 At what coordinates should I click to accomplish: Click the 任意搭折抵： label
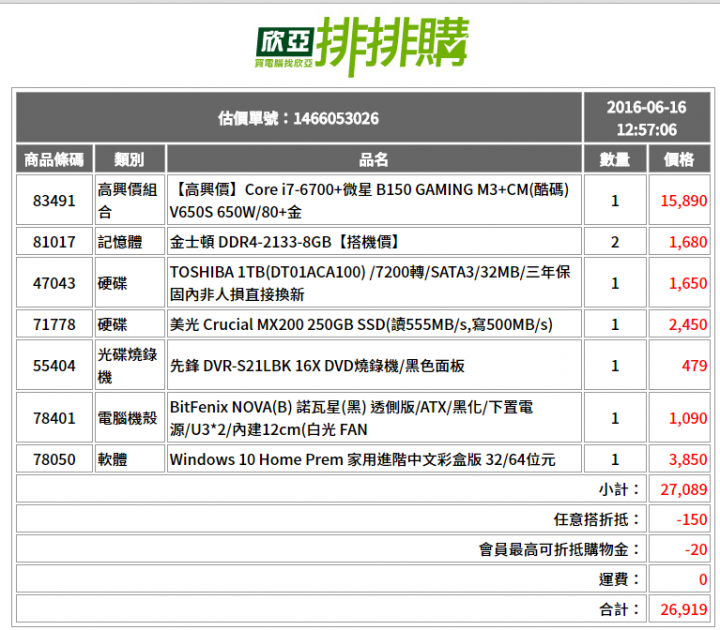click(x=596, y=519)
